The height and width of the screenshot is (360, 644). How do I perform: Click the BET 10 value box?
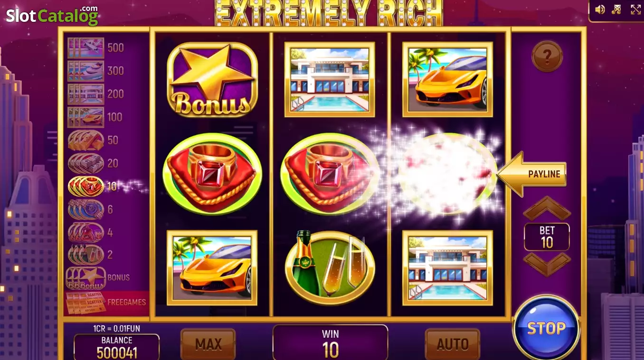tap(547, 237)
